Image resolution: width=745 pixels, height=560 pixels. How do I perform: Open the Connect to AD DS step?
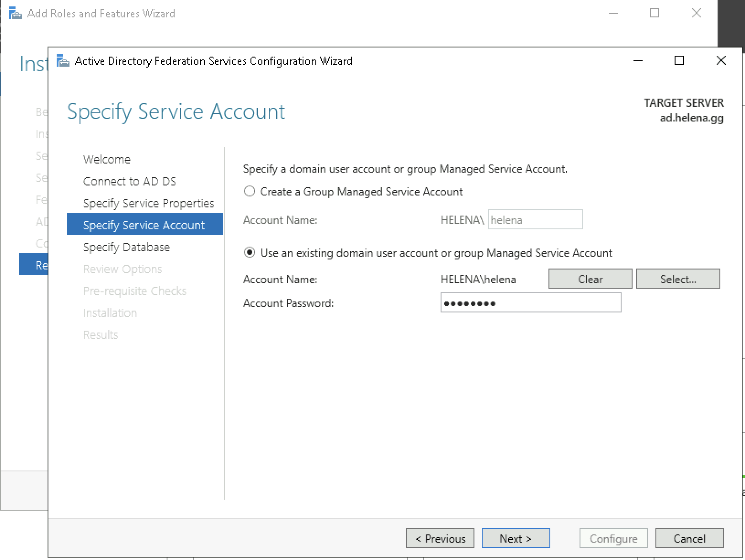[x=129, y=181]
